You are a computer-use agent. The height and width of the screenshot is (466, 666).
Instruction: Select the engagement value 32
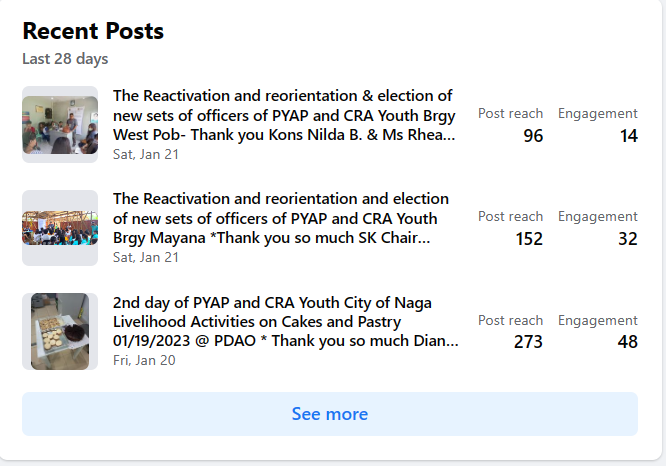click(627, 239)
